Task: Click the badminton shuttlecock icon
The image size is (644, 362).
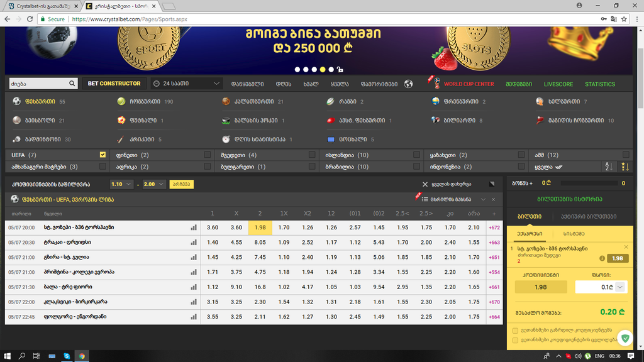Action: 16,139
